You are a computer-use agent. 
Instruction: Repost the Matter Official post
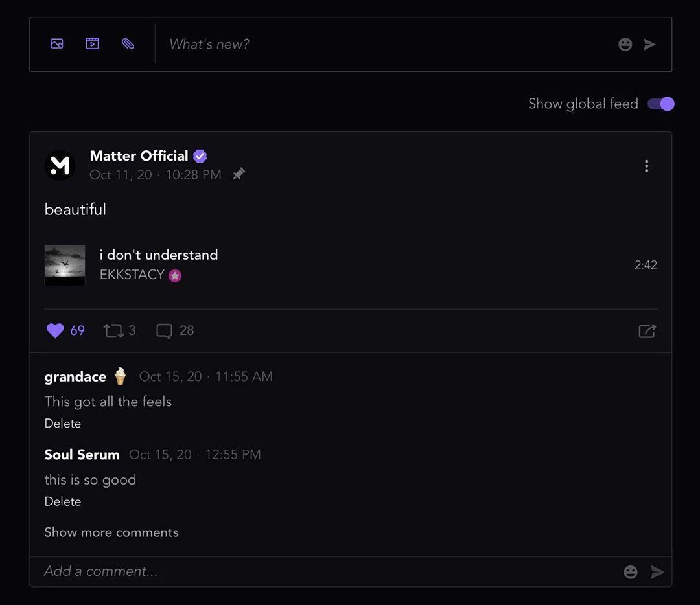pyautogui.click(x=113, y=330)
